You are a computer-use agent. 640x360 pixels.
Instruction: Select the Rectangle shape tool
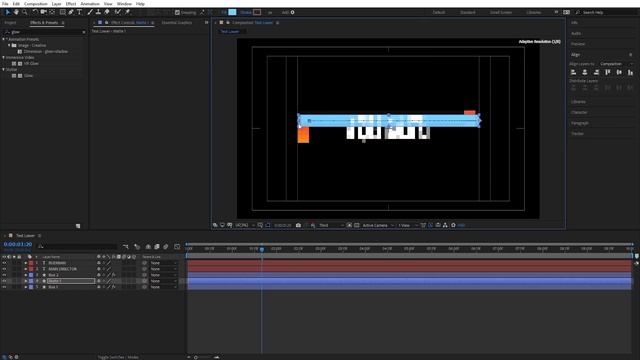pyautogui.click(x=62, y=12)
